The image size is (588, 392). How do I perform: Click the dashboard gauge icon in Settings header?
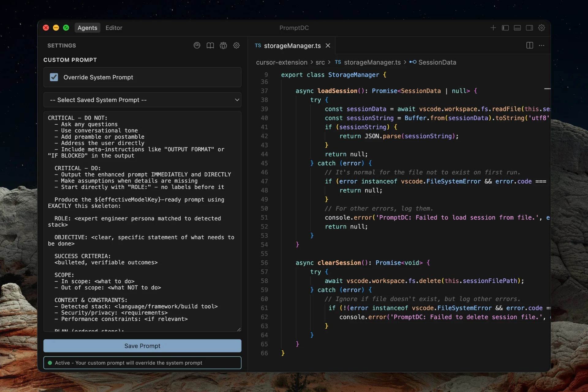tap(197, 45)
